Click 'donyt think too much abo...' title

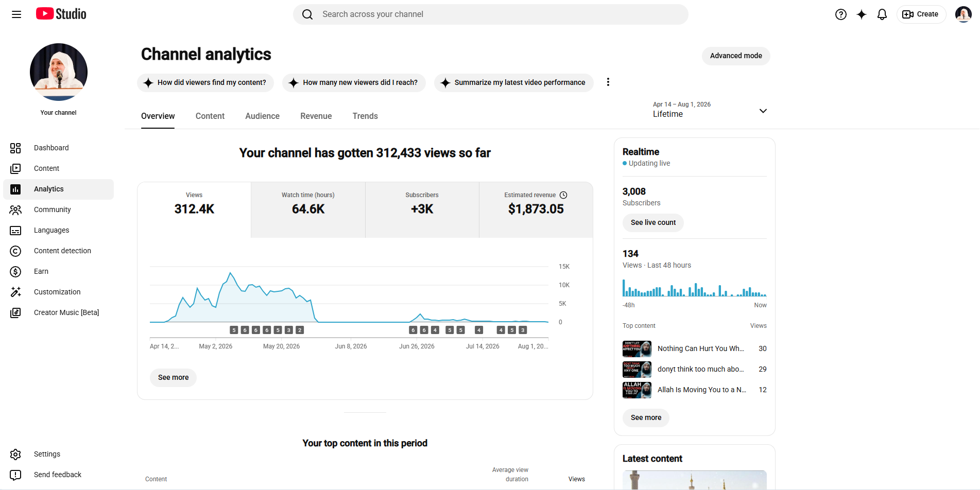[701, 370]
